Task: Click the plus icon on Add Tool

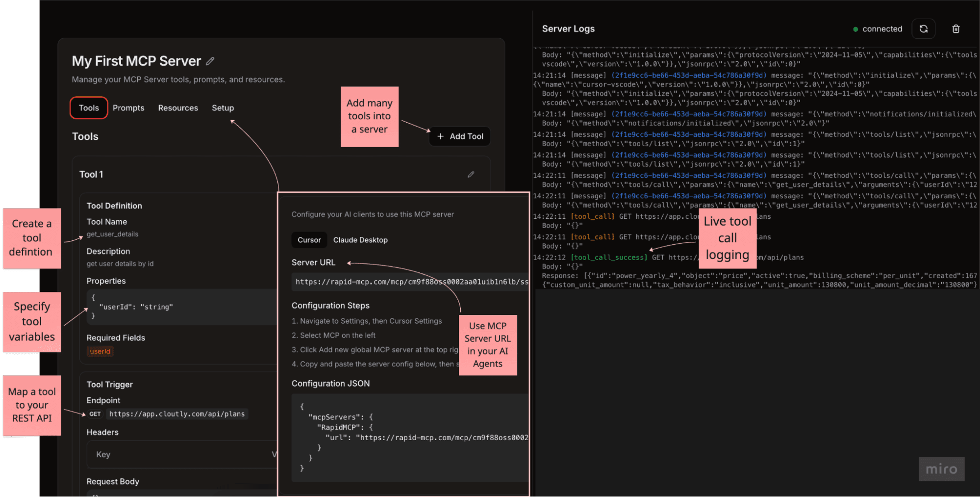Action: 440,136
